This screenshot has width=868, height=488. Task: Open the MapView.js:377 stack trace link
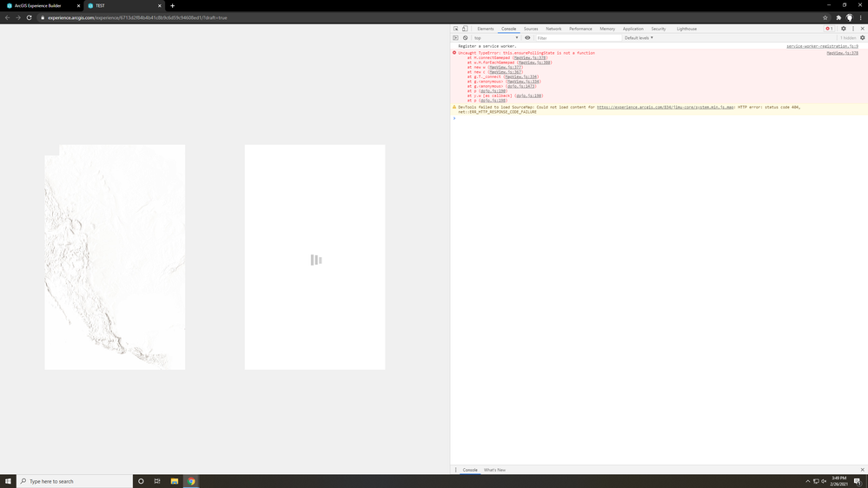click(x=505, y=68)
